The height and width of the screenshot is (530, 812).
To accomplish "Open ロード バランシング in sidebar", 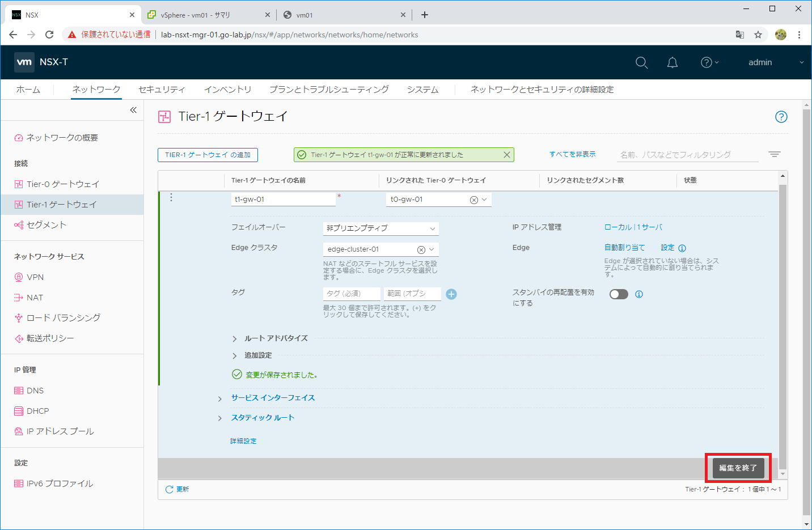I will [x=64, y=318].
